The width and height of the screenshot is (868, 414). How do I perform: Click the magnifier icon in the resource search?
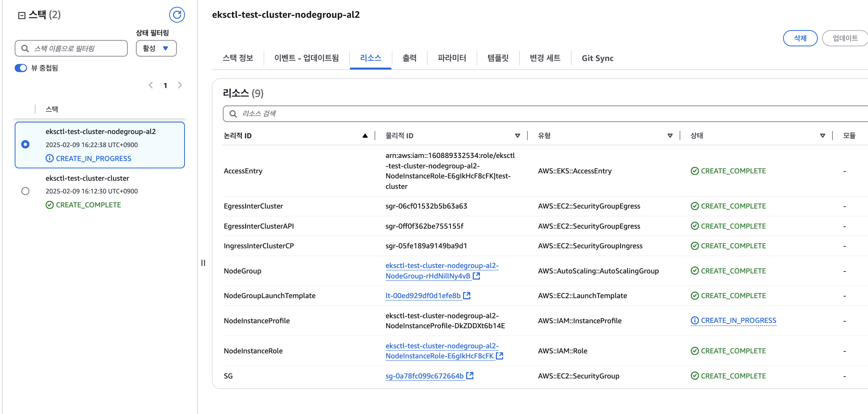click(233, 114)
